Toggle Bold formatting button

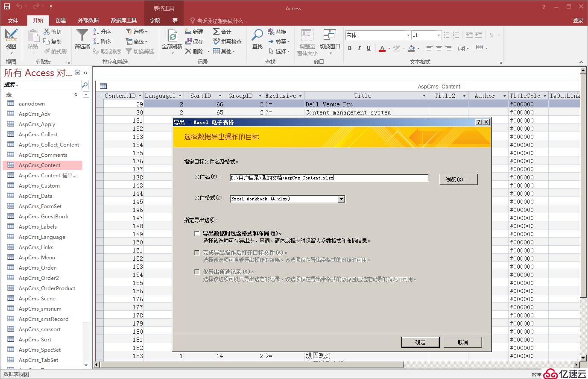pyautogui.click(x=350, y=48)
